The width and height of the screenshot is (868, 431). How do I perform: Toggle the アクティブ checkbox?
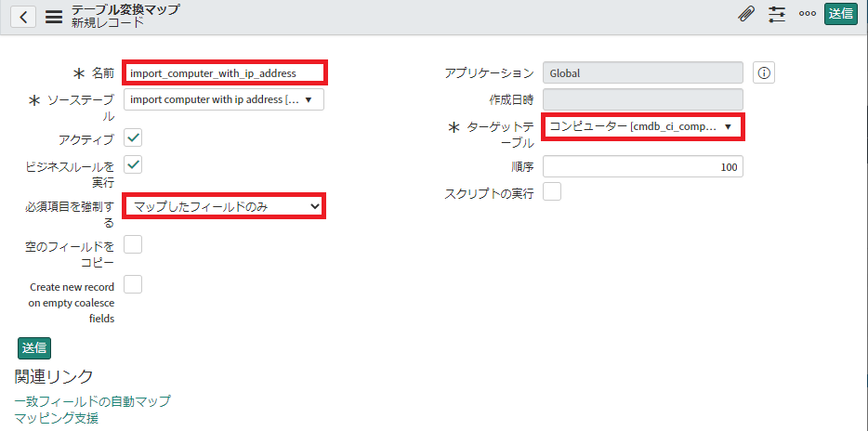point(133,137)
